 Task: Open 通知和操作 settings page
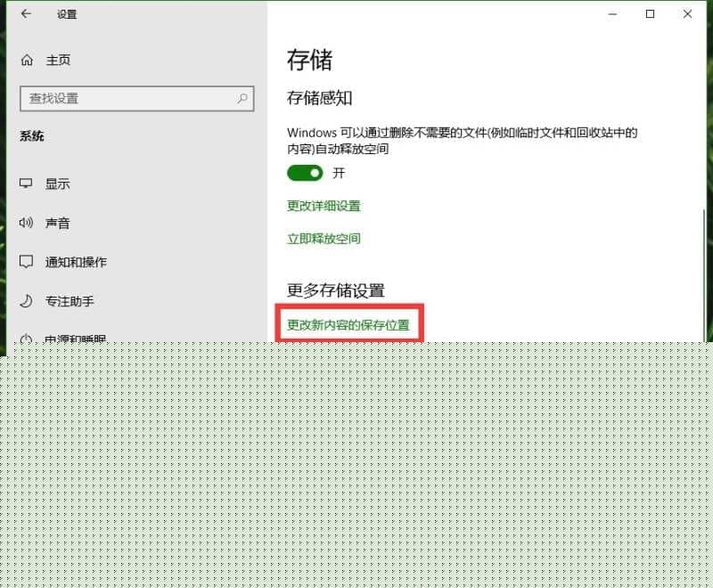[76, 262]
